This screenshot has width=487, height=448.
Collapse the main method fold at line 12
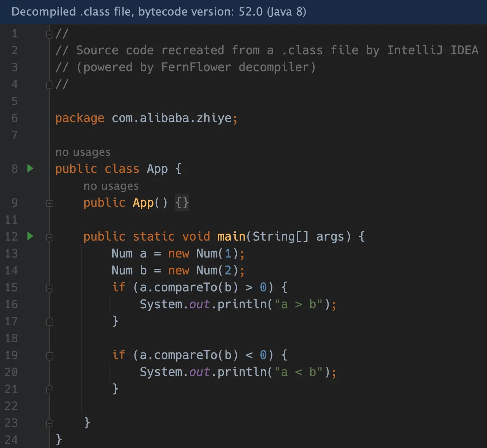[x=50, y=237]
